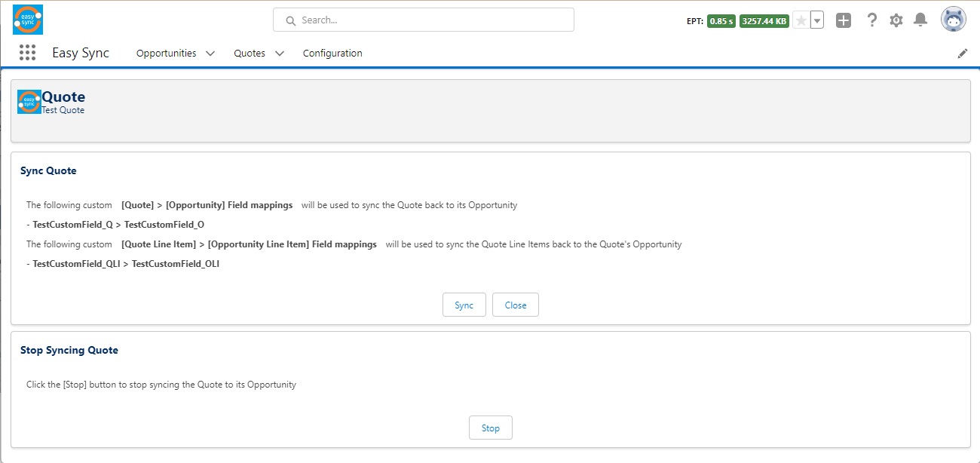Viewport: 980px width, 463px height.
Task: Click the green memory usage badge
Action: (763, 20)
